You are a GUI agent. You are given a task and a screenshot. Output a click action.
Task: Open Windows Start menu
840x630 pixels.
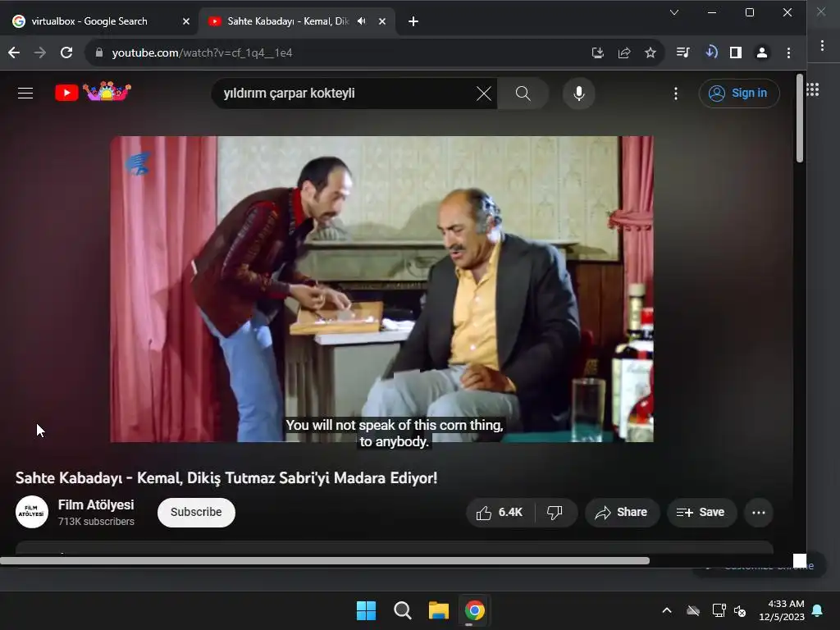(367, 610)
